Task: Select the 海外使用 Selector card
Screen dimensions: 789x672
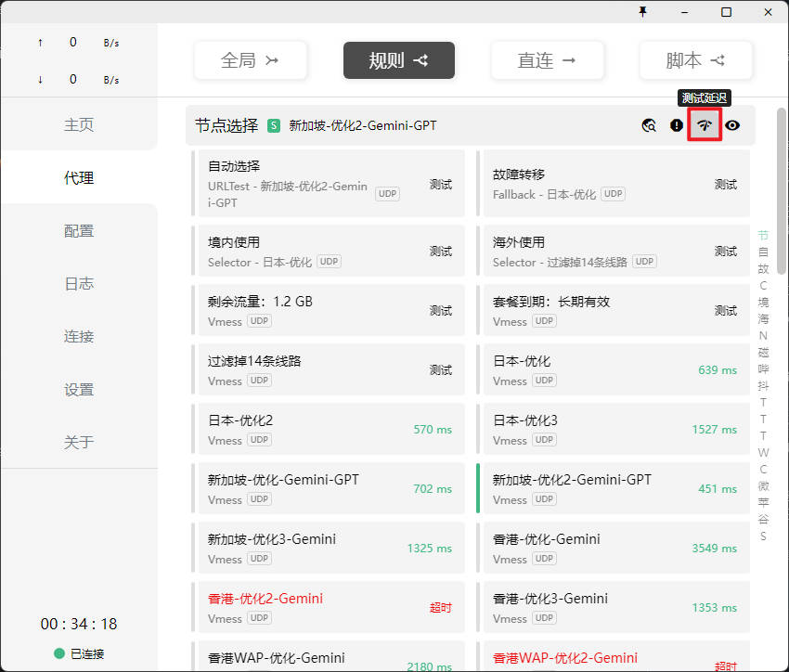Action: coord(613,251)
